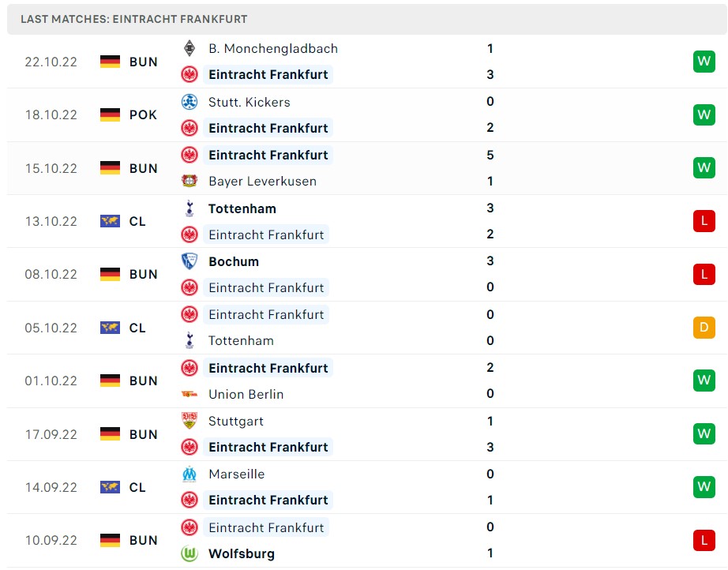
Task: Open the Tottenham club logo
Action: click(190, 208)
